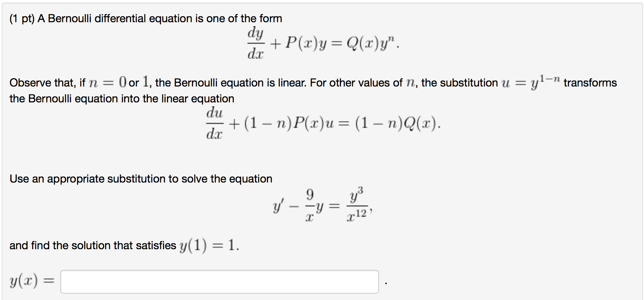The width and height of the screenshot is (644, 300).
Task: Click the (1 pt) point value label
Action: 22,18
